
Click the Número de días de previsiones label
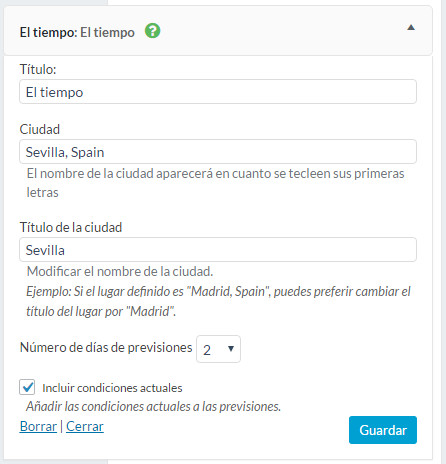pyautogui.click(x=106, y=348)
